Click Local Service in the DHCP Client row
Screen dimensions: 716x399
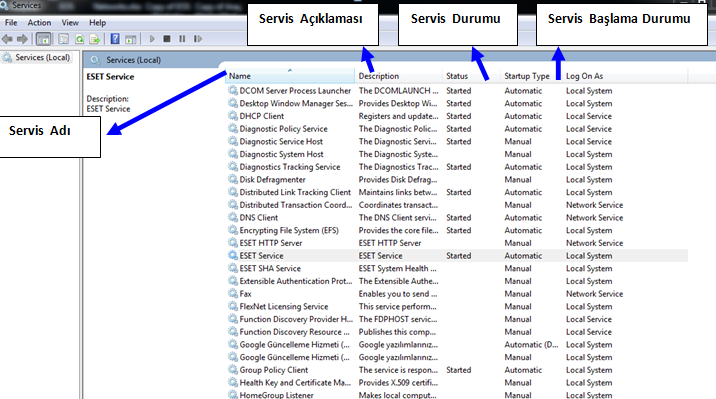click(x=589, y=116)
